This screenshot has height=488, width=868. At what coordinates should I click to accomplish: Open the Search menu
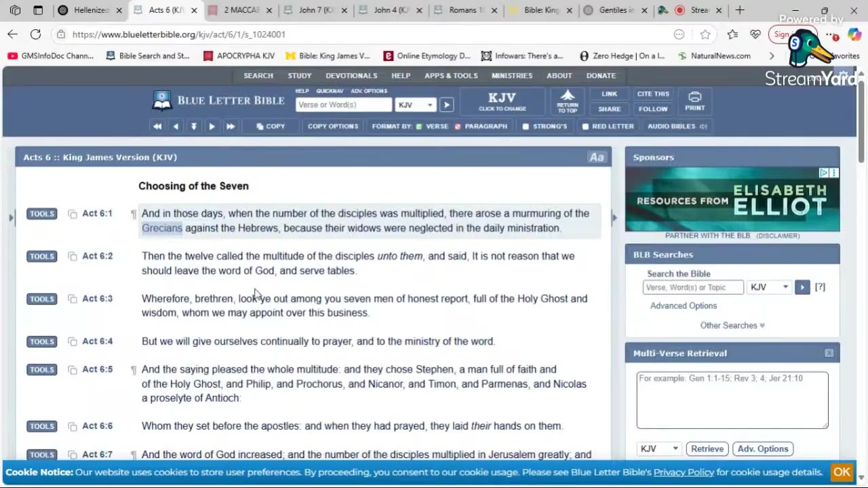pos(258,76)
